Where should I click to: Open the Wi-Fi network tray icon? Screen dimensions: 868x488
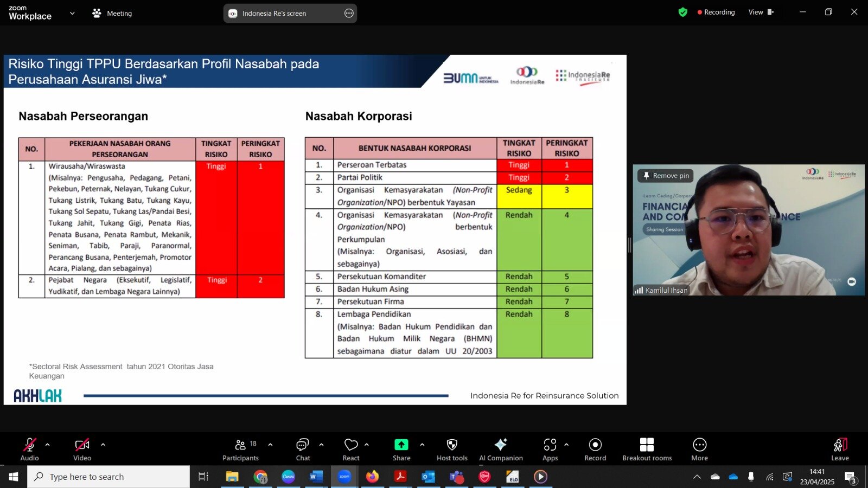[x=770, y=477]
